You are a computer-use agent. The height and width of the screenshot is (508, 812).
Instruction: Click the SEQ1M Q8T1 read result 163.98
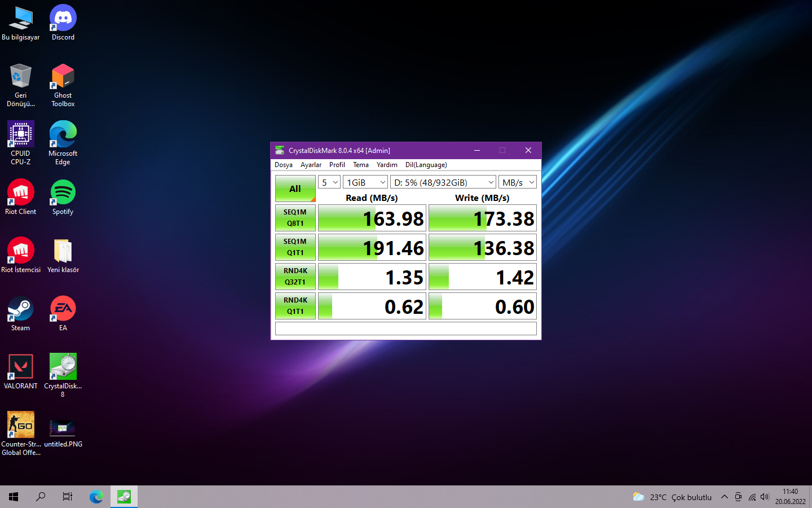pos(372,218)
